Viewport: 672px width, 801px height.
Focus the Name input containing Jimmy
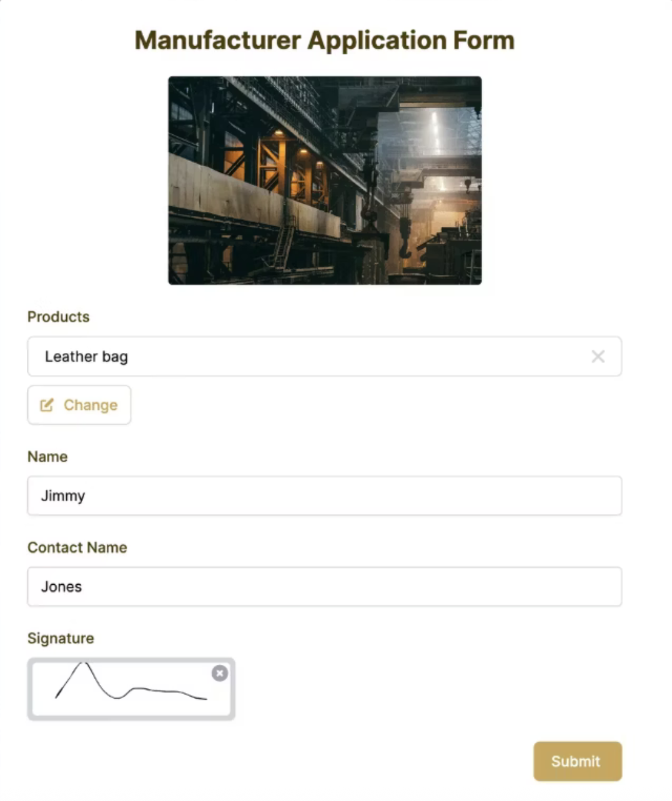point(325,495)
